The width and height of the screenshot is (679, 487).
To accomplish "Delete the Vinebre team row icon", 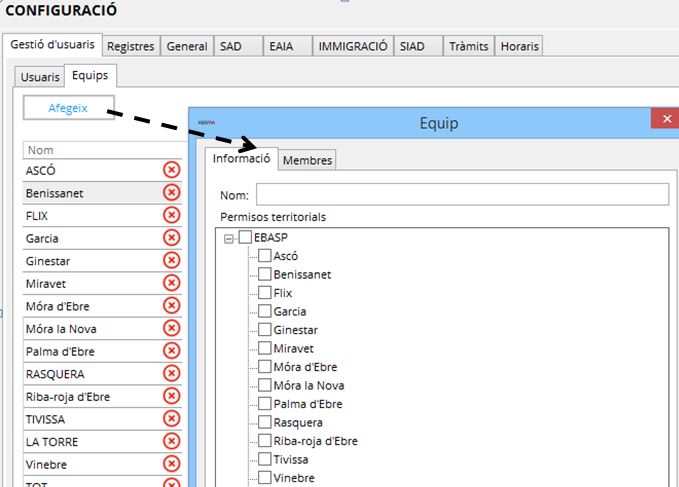I will (x=171, y=464).
